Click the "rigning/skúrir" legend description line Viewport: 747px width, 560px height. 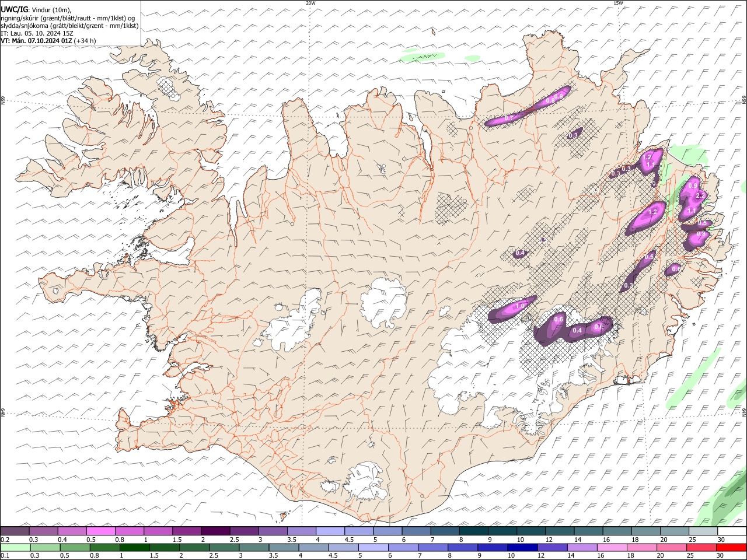coord(69,18)
